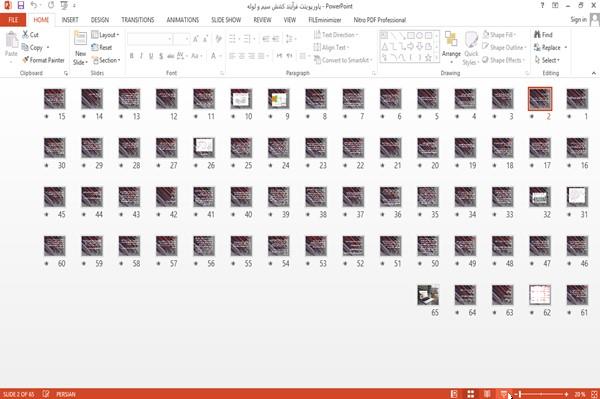Click the Paste clipboard icon
Image resolution: width=600 pixels, height=399 pixels.
11,40
